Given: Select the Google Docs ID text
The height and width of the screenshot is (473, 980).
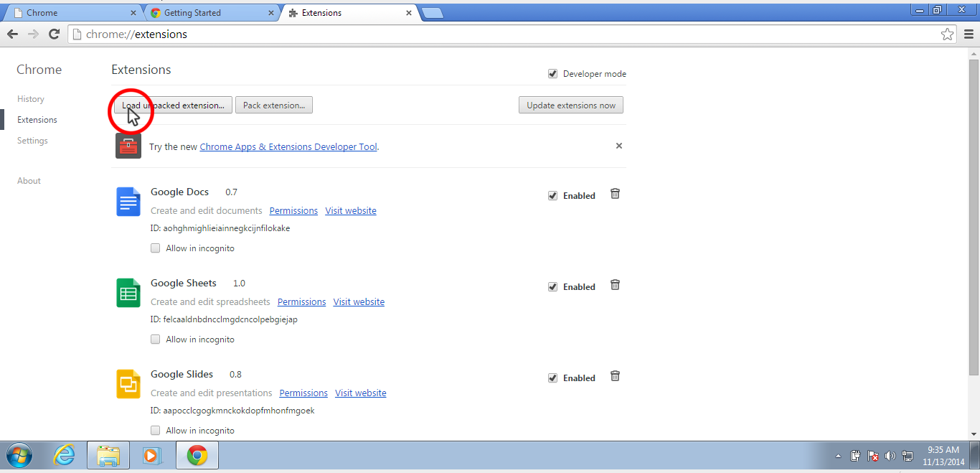Looking at the screenshot, I should 220,228.
